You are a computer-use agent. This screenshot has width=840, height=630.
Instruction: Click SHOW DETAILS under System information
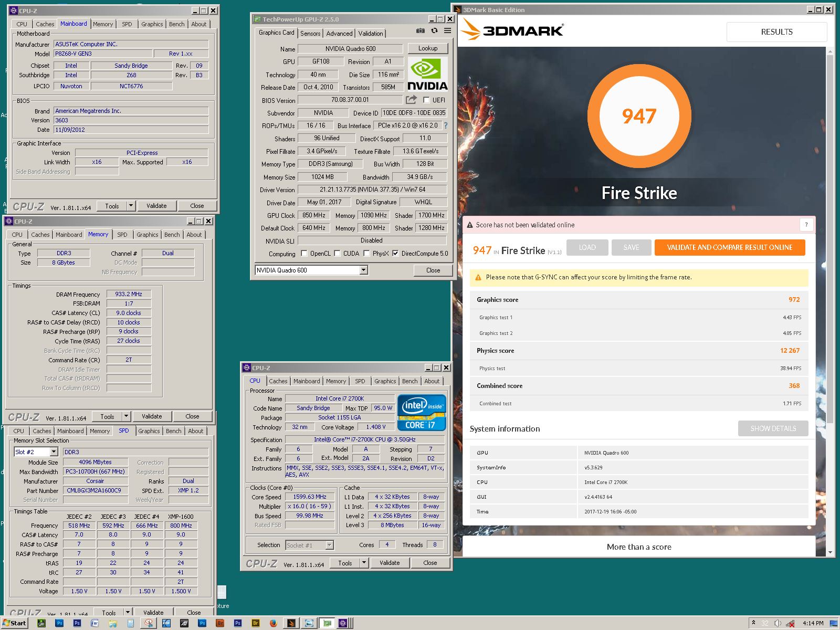click(773, 428)
